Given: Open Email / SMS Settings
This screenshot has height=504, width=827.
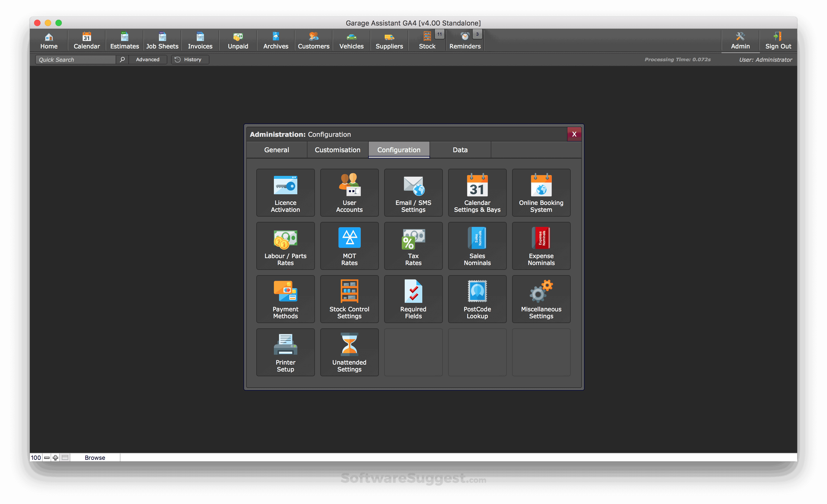Looking at the screenshot, I should [413, 192].
